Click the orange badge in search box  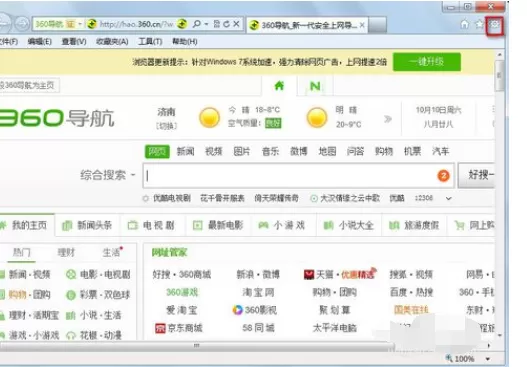(443, 175)
